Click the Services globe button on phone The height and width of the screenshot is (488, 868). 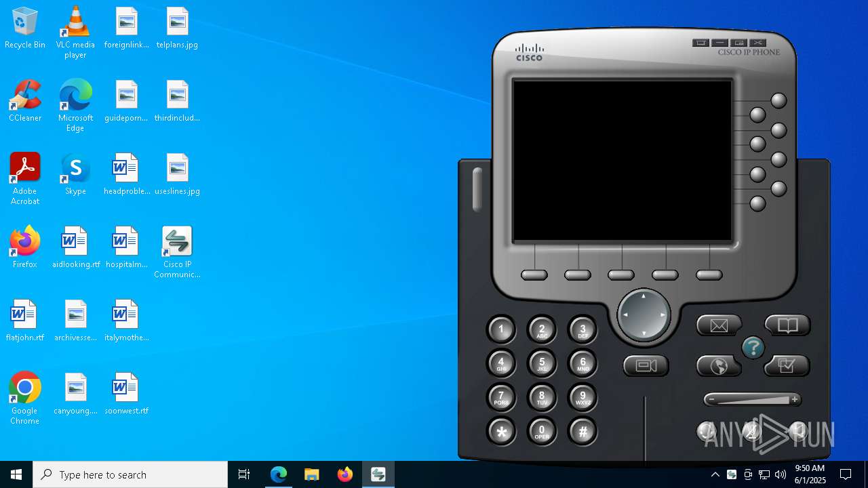coord(719,367)
